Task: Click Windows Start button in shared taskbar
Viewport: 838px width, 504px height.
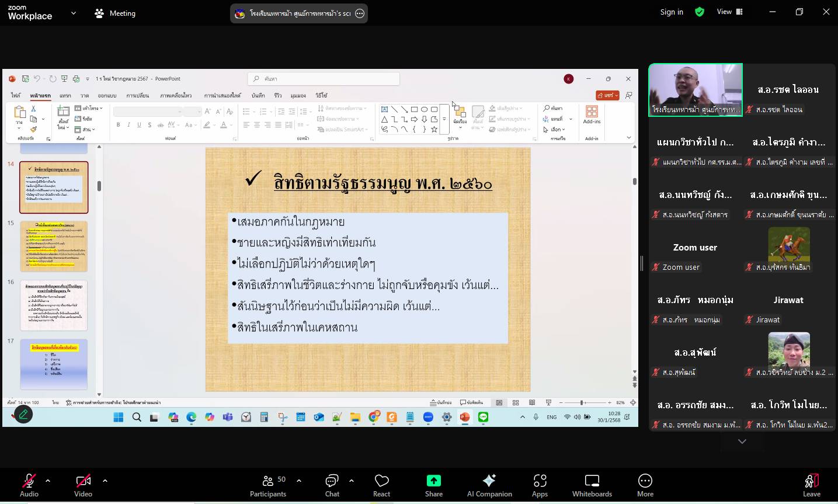Action: tap(119, 417)
